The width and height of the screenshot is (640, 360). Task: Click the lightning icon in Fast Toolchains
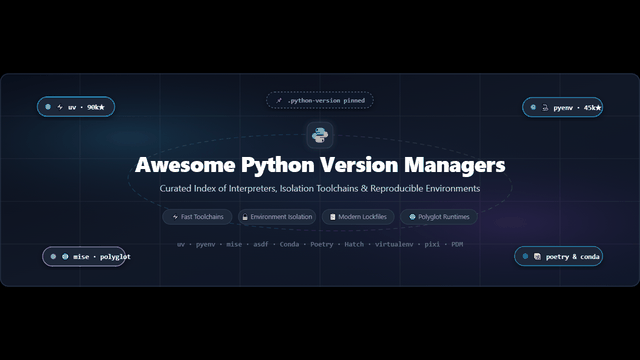(x=175, y=217)
